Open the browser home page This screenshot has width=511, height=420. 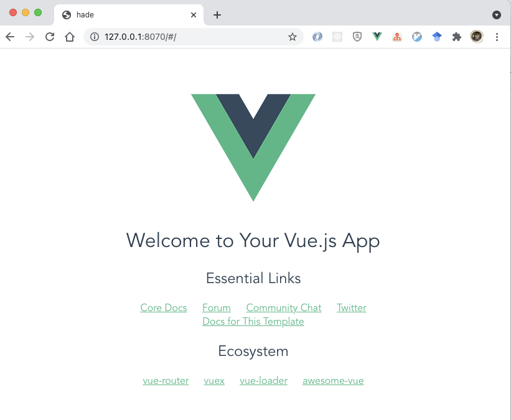coord(70,37)
